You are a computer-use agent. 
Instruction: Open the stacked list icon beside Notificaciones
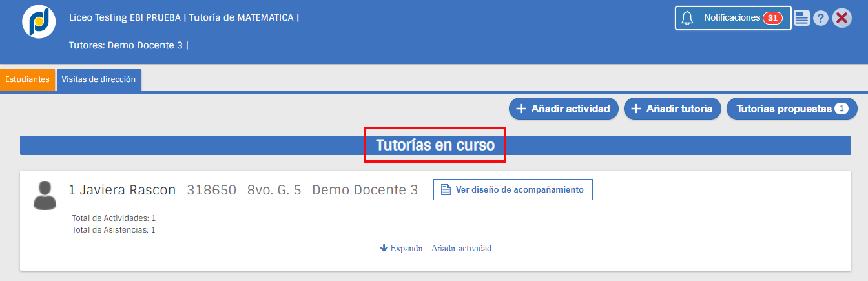(801, 18)
